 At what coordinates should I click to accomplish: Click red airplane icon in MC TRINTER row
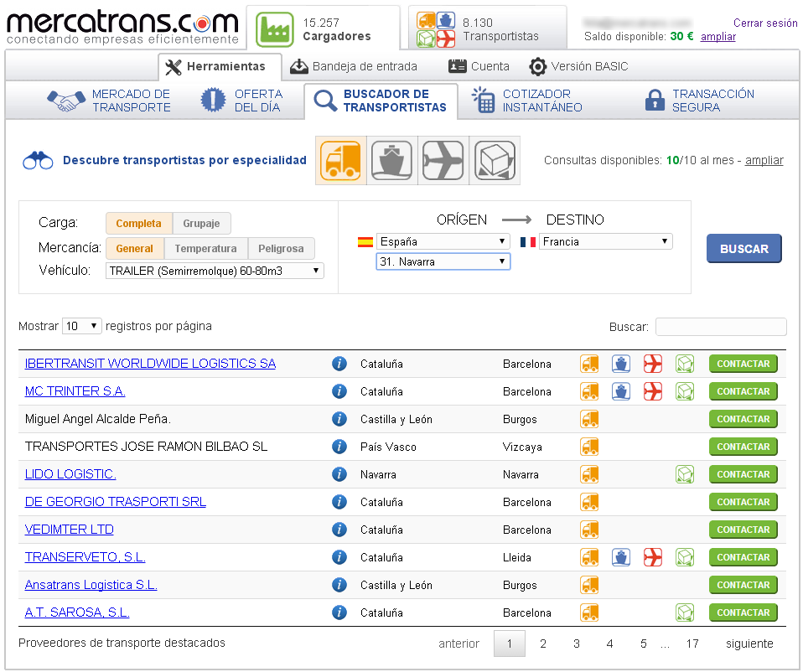pyautogui.click(x=653, y=391)
